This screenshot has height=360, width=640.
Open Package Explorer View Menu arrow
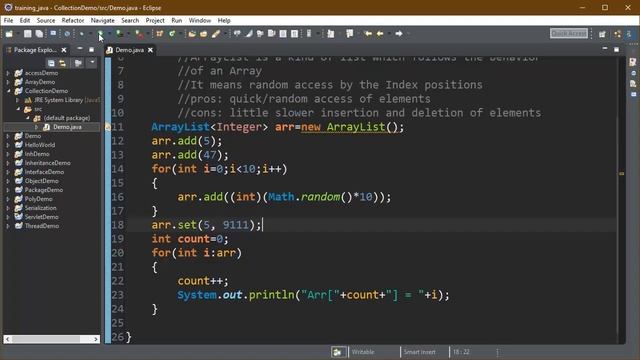[x=92, y=63]
